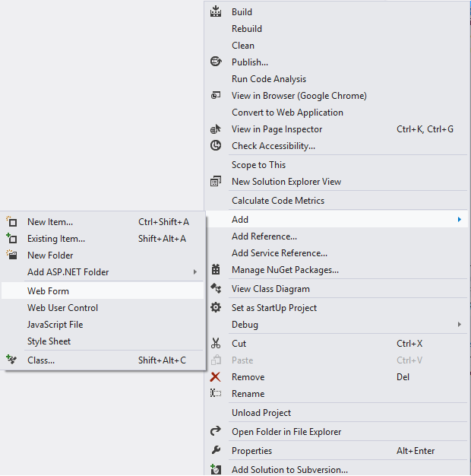Click the View Class Diagram icon
This screenshot has width=471, height=476.
tap(216, 288)
